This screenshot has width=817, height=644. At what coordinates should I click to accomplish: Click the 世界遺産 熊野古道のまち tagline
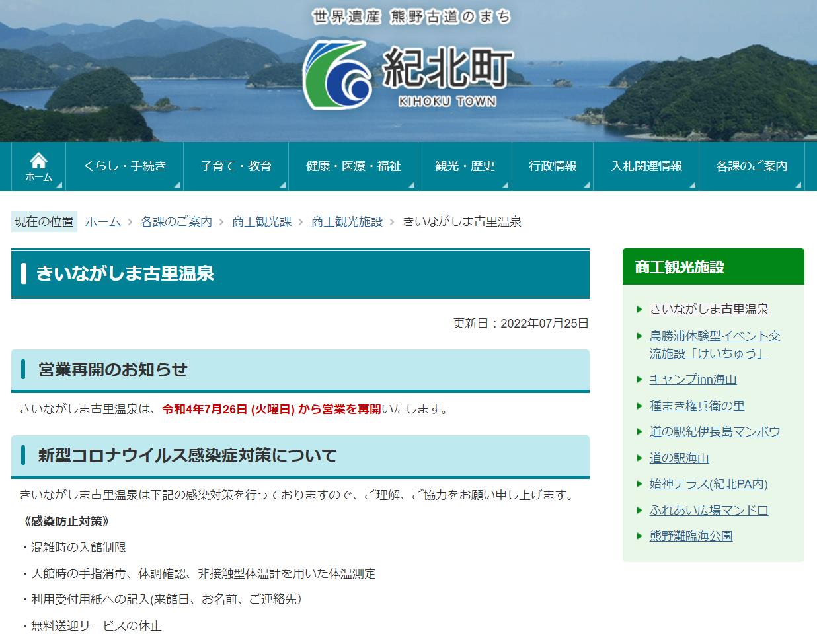click(x=411, y=17)
